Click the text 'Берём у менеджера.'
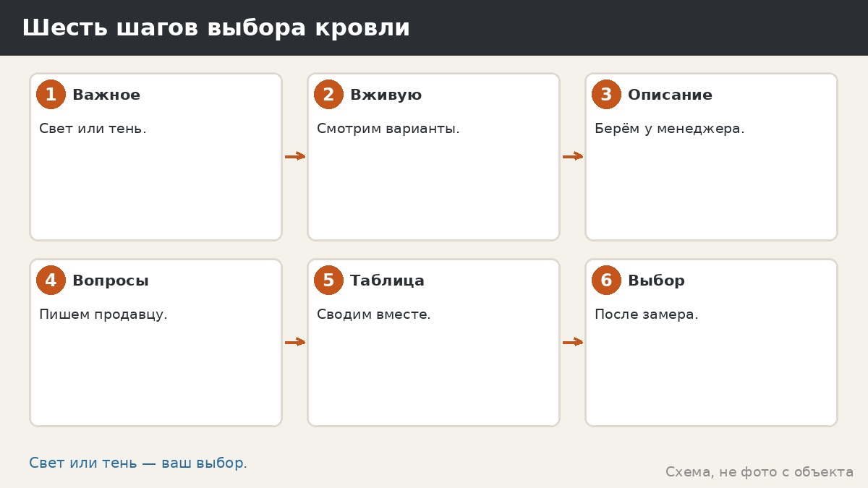The width and height of the screenshot is (868, 488). point(670,129)
